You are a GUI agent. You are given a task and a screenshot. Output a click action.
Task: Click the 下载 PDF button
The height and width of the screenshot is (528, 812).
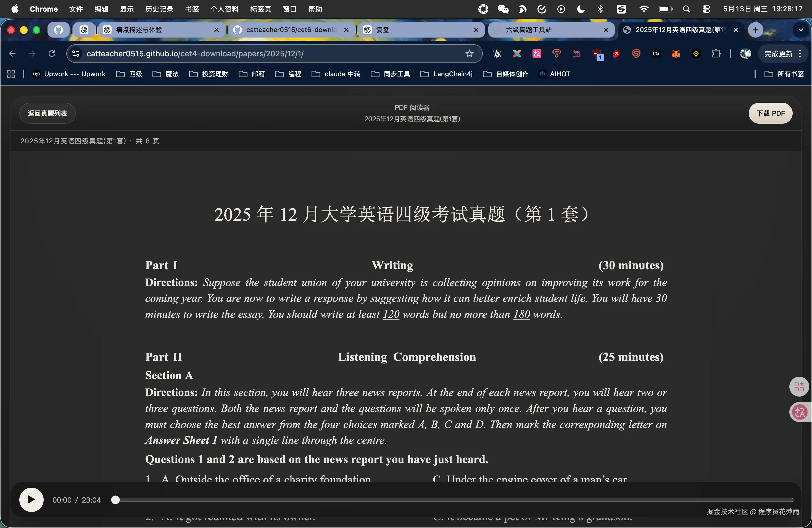point(770,113)
